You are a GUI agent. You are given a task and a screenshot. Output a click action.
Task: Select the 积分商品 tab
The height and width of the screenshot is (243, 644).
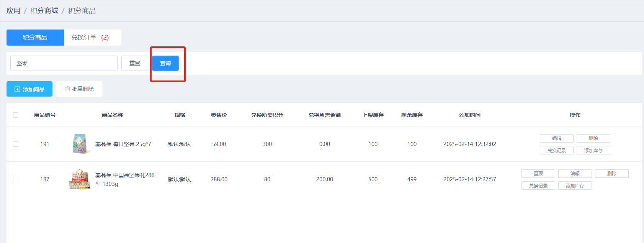click(x=35, y=38)
